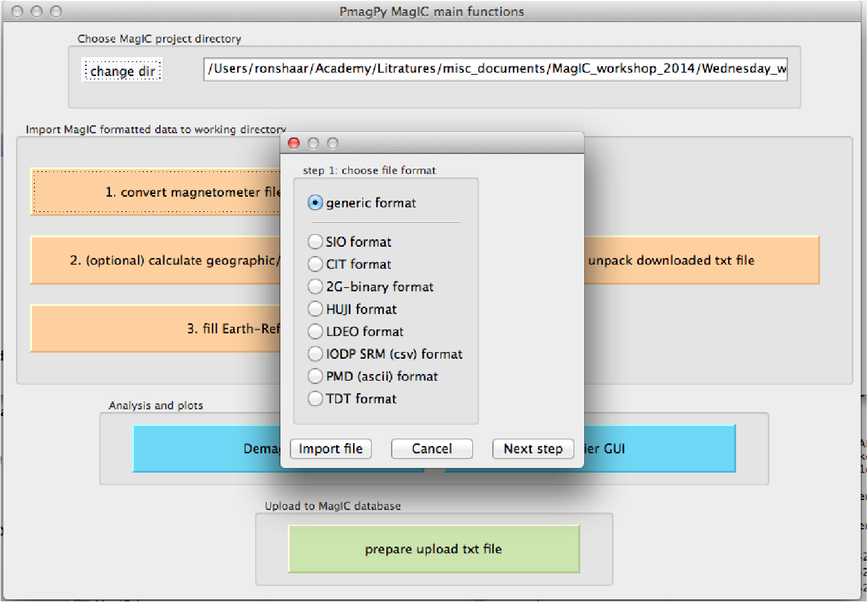Click prepare upload txt file button
This screenshot has width=868, height=602.
434,549
